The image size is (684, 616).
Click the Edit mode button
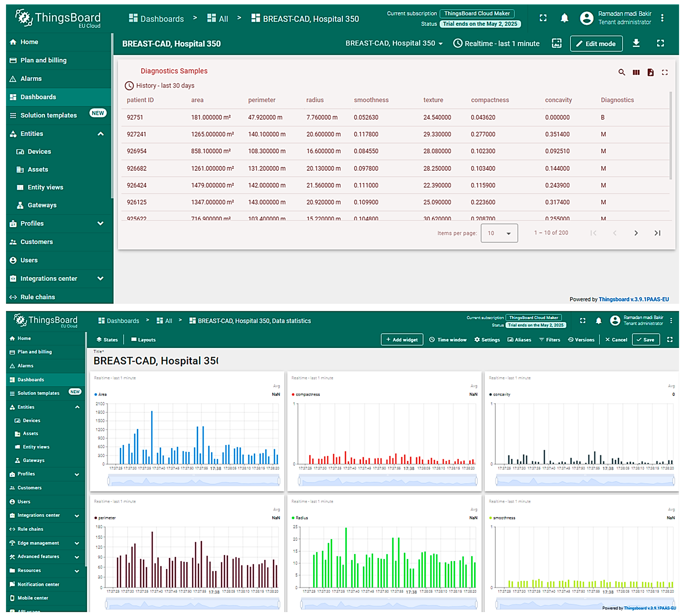pyautogui.click(x=596, y=44)
